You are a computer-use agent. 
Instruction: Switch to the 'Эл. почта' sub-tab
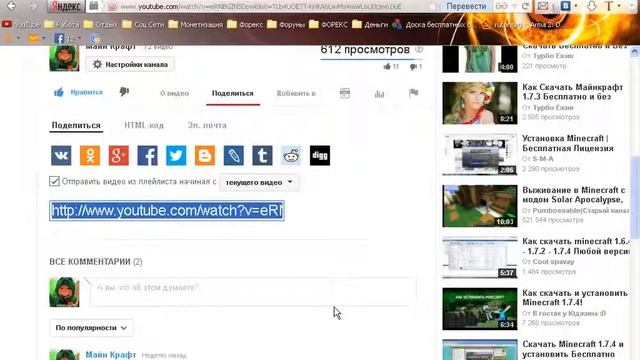pos(207,125)
